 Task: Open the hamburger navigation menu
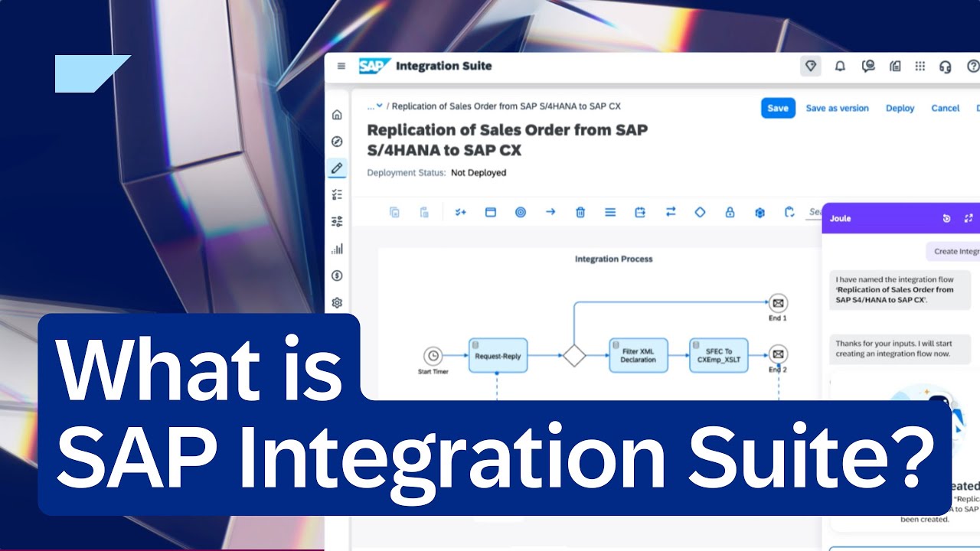341,66
